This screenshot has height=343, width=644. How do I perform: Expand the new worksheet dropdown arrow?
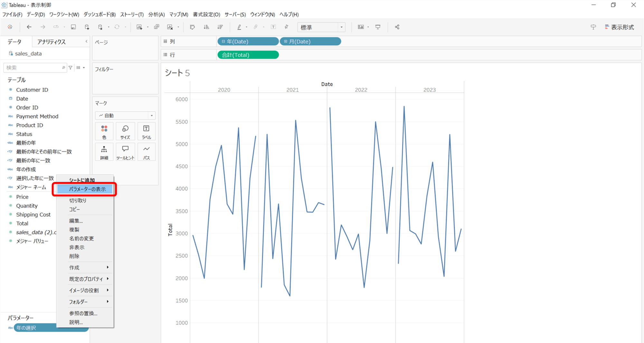click(148, 27)
